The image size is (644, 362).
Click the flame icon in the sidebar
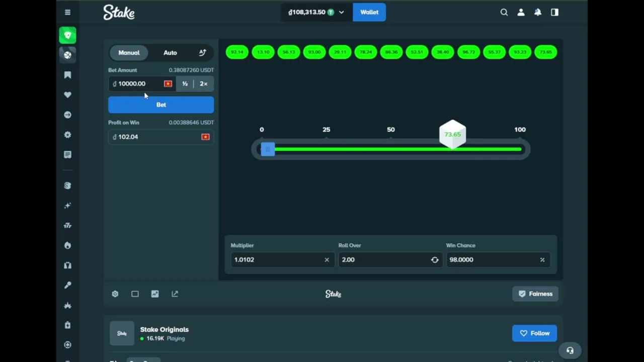pos(67,245)
